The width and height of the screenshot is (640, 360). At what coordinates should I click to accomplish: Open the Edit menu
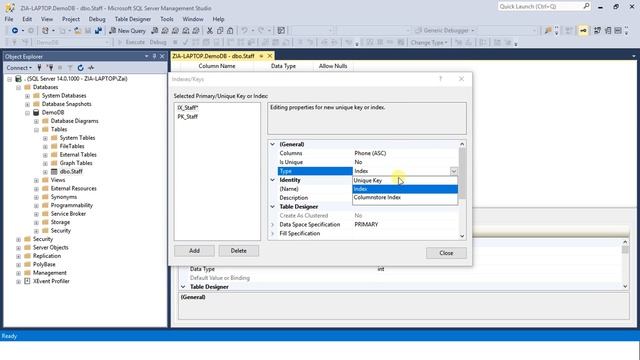27,19
